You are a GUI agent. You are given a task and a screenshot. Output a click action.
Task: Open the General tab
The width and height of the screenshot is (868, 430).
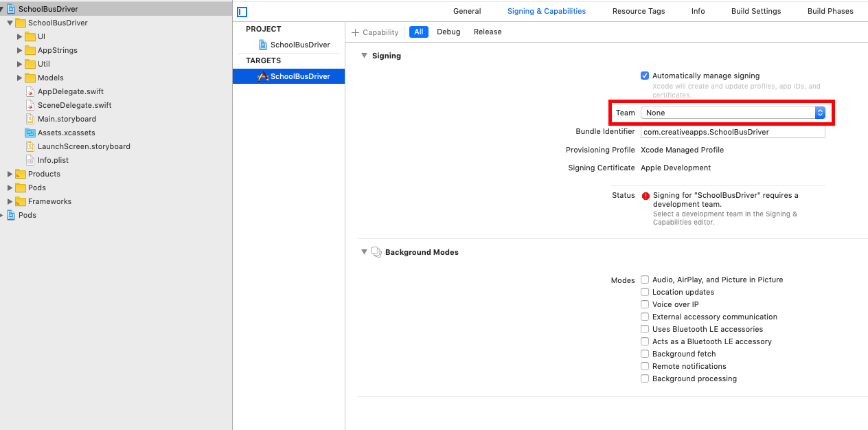[467, 11]
